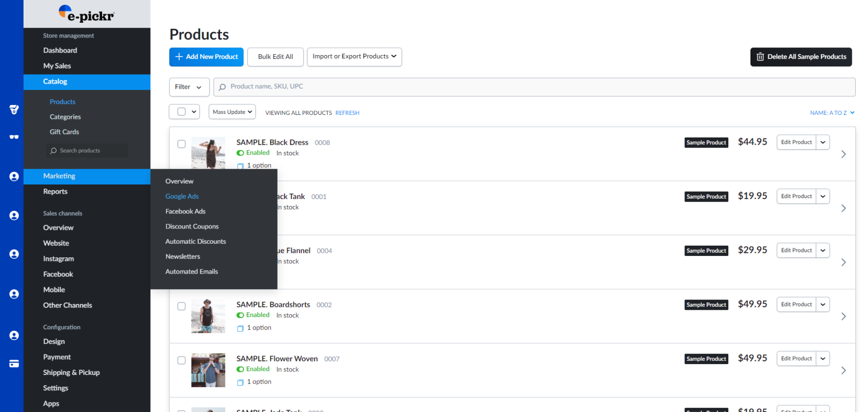This screenshot has width=868, height=412.
Task: Open Gift Cards under Catalog
Action: coord(64,132)
